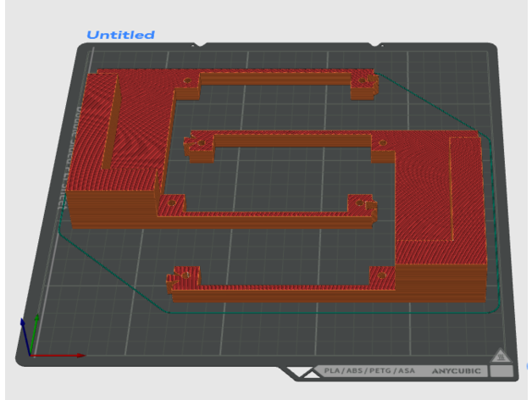Viewport: 532px width, 400px height.
Task: Click the screw hole at top bar's right end
Action: tap(363, 82)
